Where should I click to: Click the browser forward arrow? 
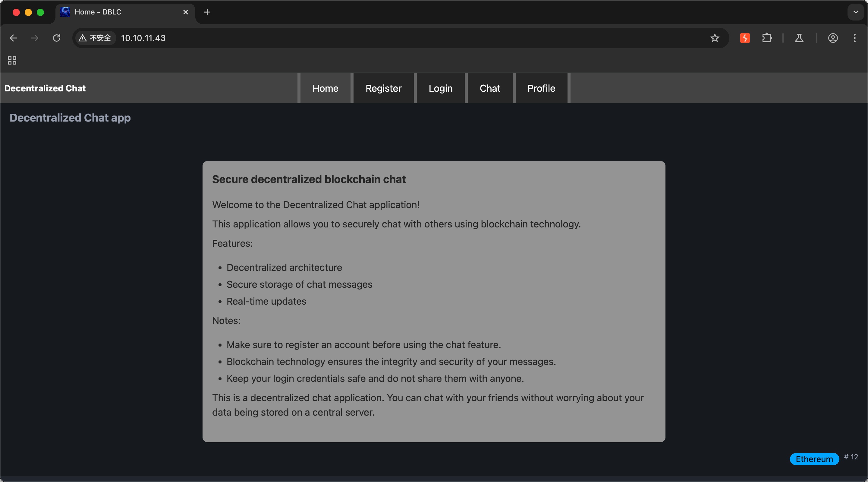click(x=35, y=38)
